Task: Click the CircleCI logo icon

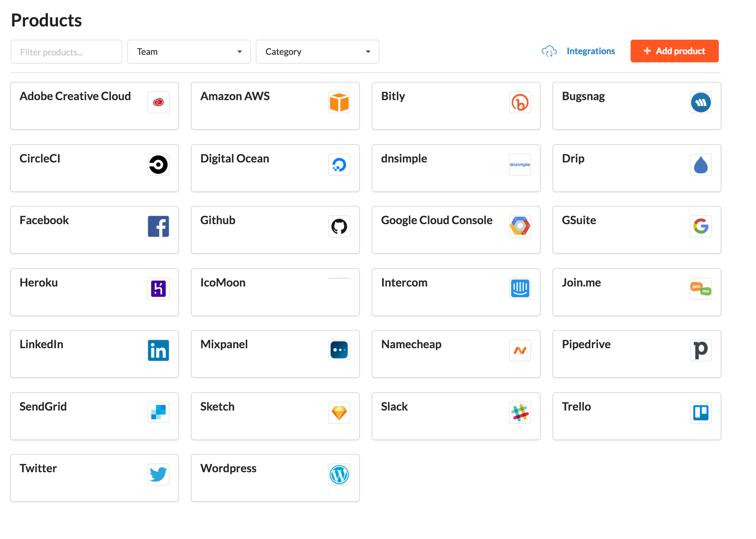Action: point(158,165)
